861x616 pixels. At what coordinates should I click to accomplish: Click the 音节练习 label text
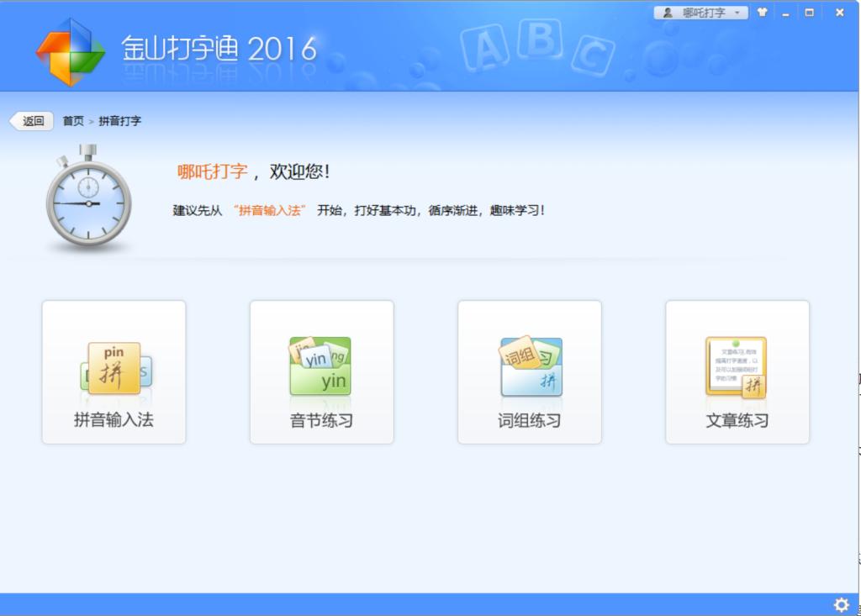pos(321,420)
